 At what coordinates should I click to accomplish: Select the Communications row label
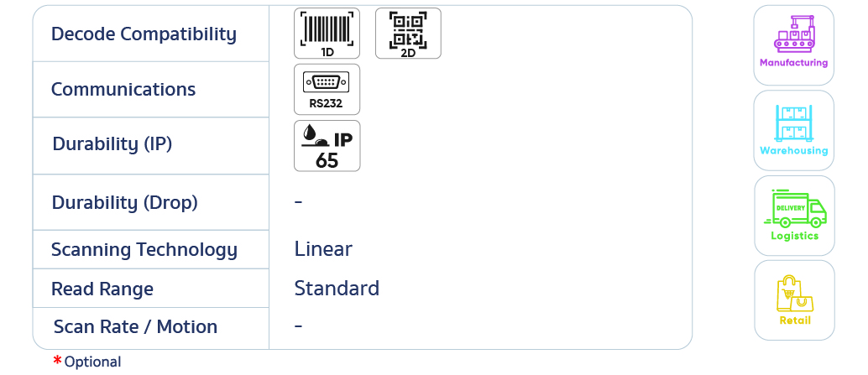pos(123,90)
